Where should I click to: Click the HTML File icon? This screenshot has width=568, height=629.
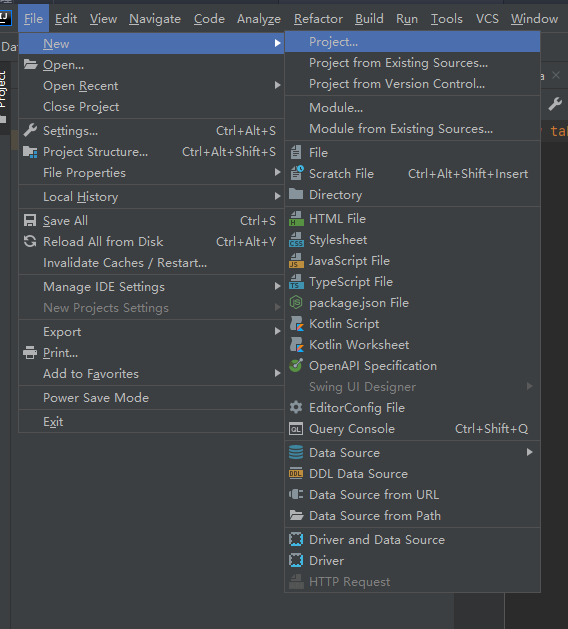(x=296, y=219)
